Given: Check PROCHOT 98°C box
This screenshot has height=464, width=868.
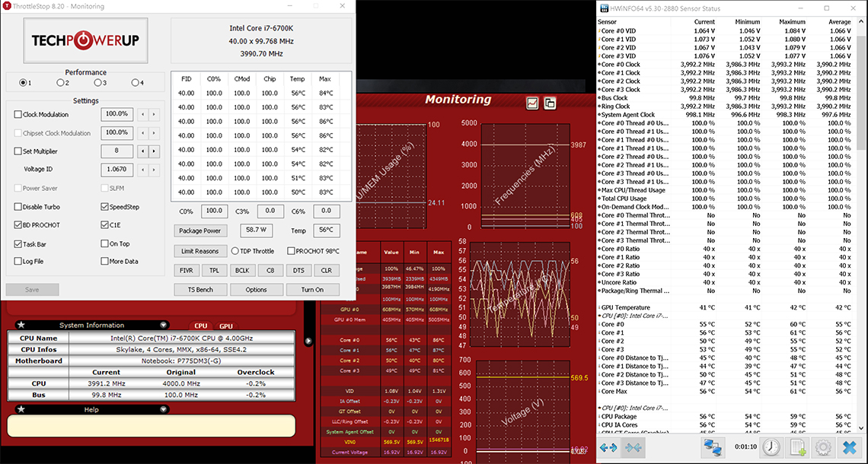Looking at the screenshot, I should click(x=291, y=251).
